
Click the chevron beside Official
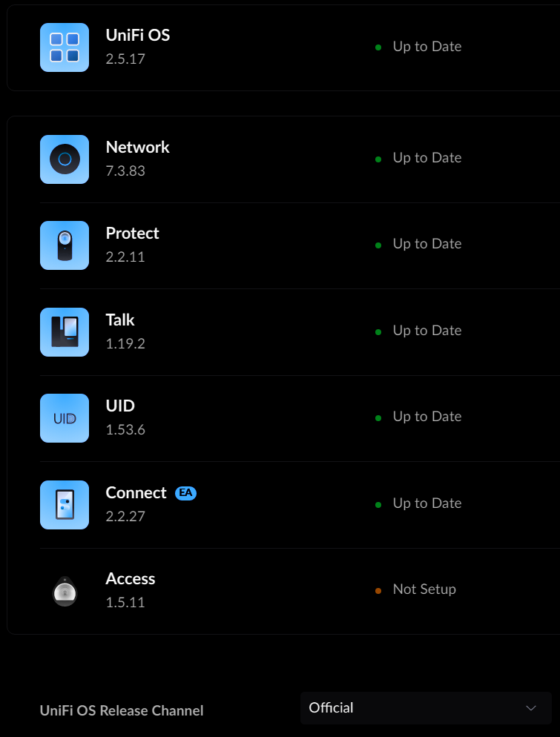click(x=532, y=708)
